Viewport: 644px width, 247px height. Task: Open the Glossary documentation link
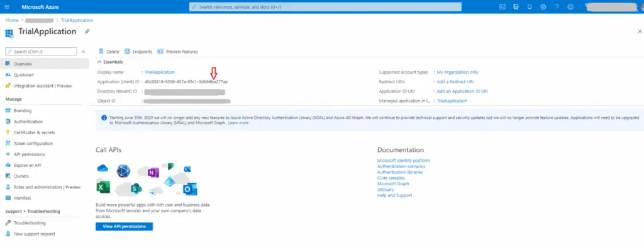(x=386, y=190)
